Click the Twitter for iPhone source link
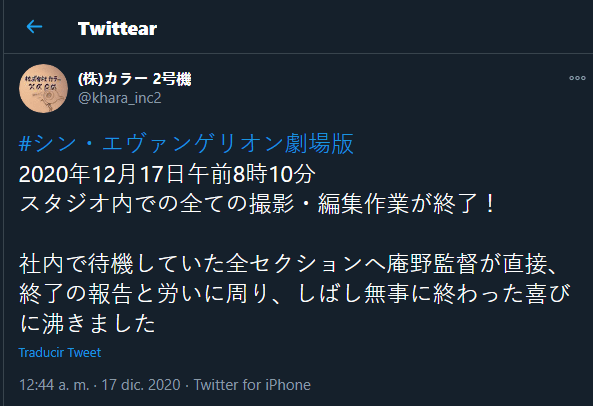Image resolution: width=593 pixels, height=406 pixels. (252, 385)
